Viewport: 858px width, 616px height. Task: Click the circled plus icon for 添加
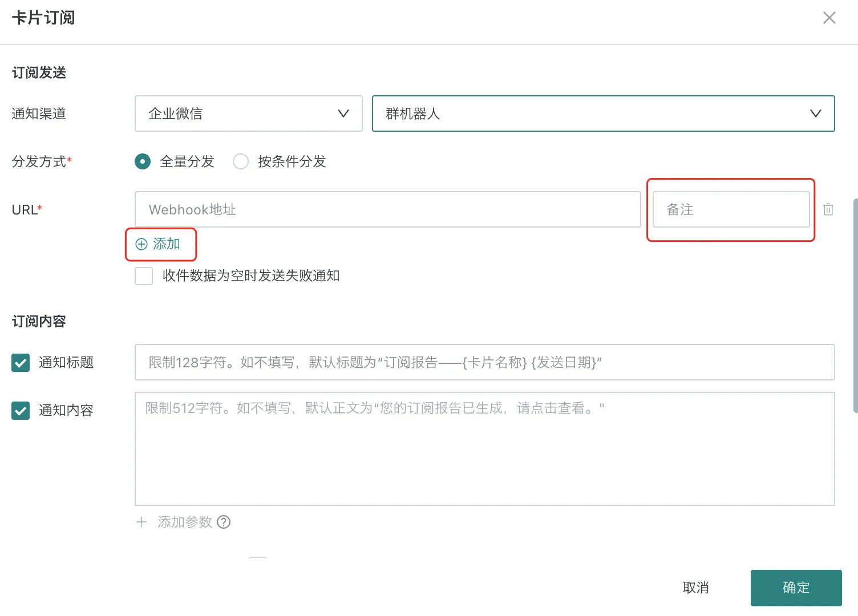[141, 244]
